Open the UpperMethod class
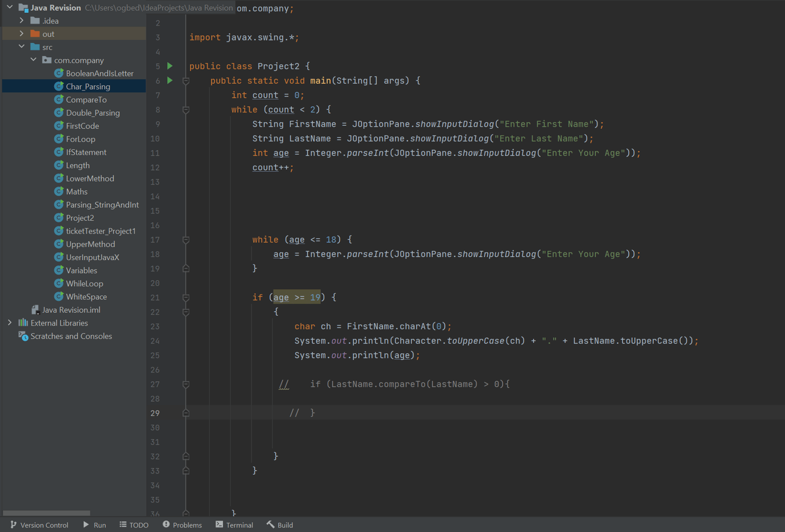The image size is (785, 532). [90, 244]
